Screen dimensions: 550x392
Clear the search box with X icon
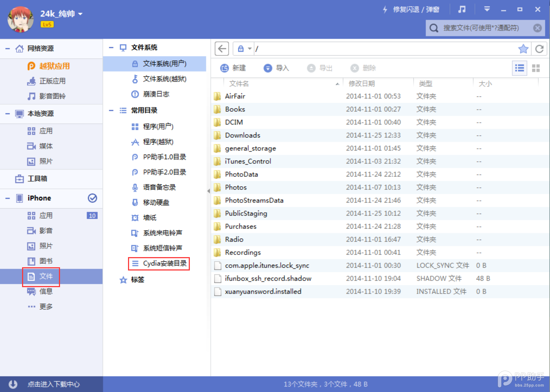[x=537, y=28]
